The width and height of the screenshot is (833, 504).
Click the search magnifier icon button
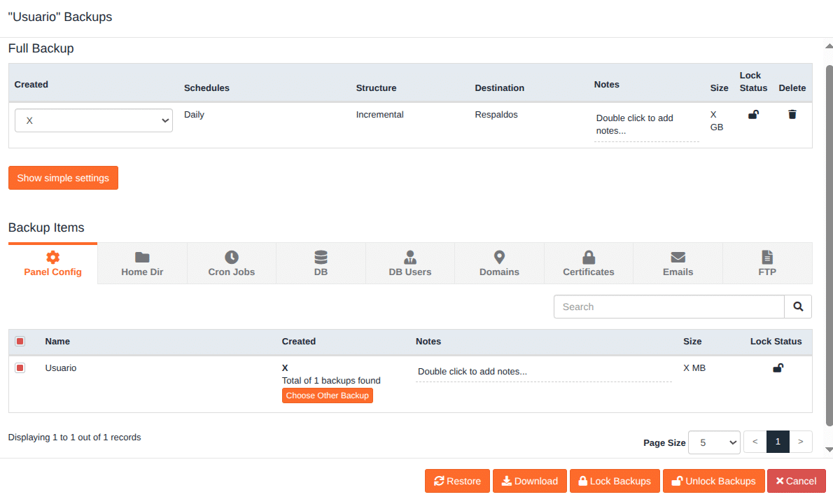click(x=798, y=307)
